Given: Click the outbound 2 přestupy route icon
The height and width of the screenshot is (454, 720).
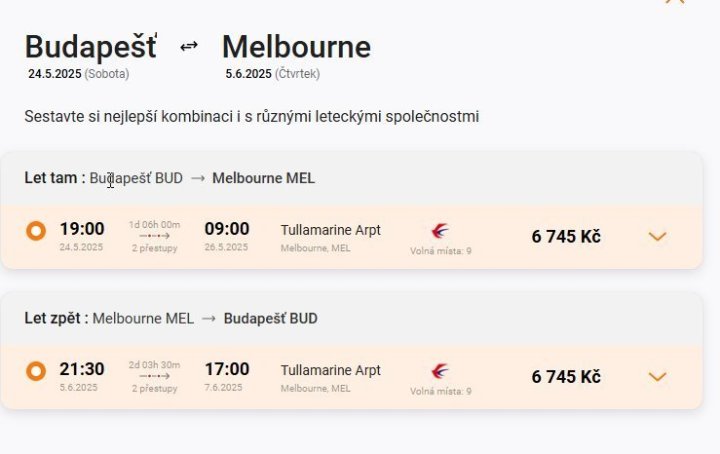Looking at the screenshot, I should (x=155, y=236).
